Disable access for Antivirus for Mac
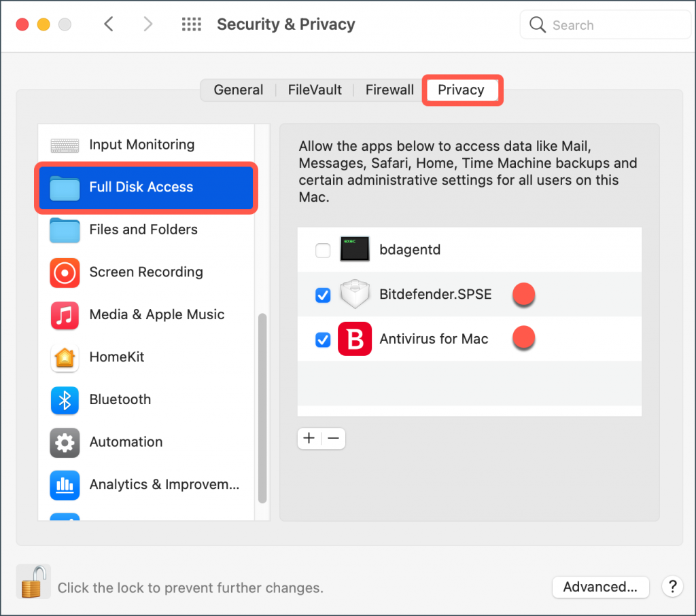Screen dimensions: 696x616 323,339
